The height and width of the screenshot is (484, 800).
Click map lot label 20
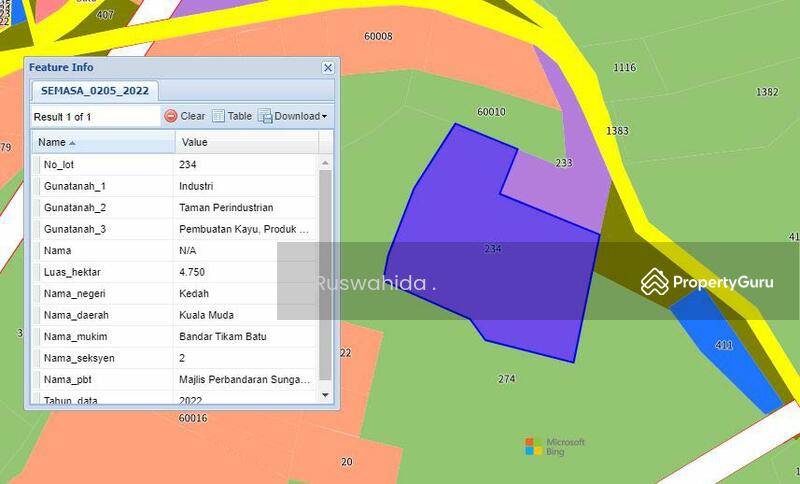(346, 462)
